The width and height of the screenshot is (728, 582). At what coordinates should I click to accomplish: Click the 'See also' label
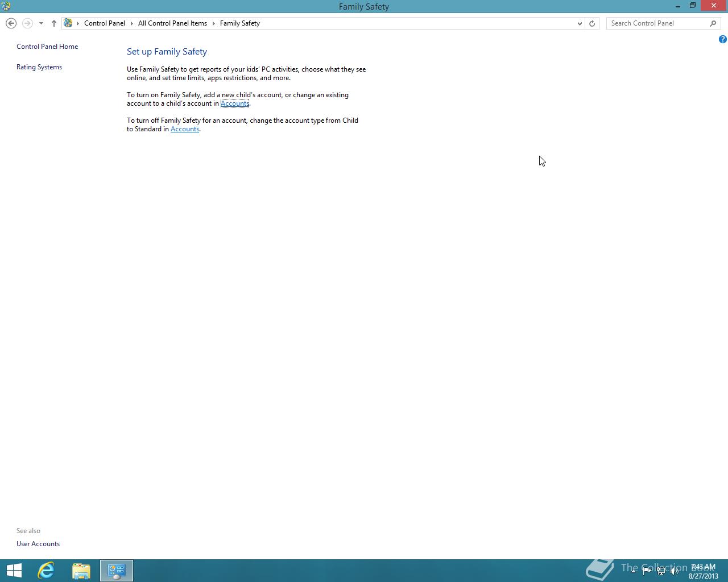[x=28, y=531]
